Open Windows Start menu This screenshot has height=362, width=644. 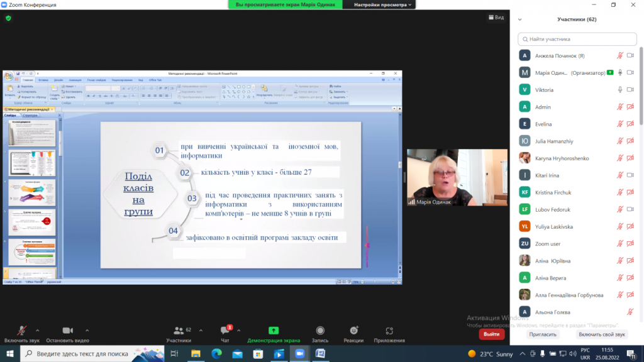point(10,354)
